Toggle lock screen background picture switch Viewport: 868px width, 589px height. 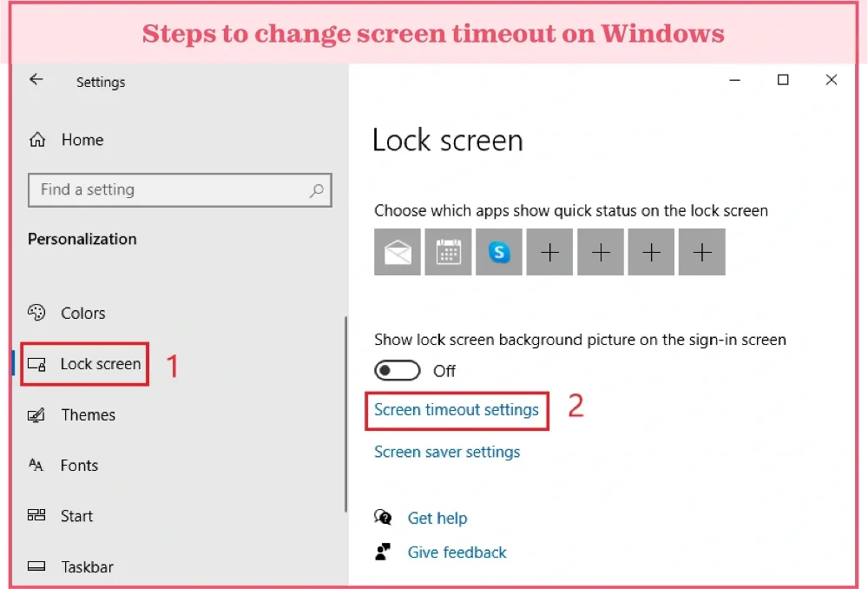(397, 371)
